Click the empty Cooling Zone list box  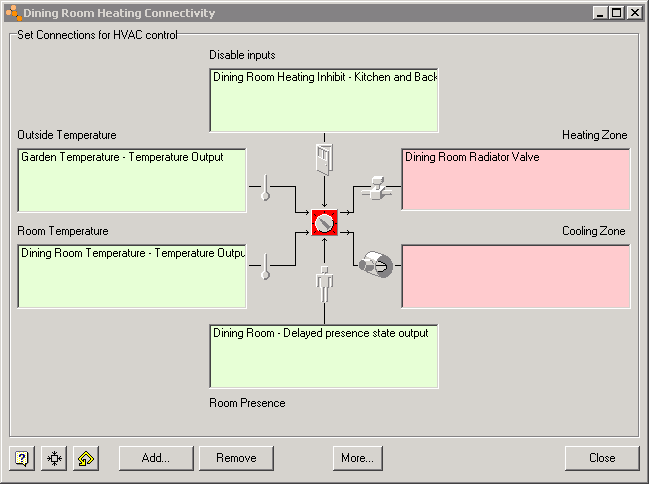pos(516,276)
